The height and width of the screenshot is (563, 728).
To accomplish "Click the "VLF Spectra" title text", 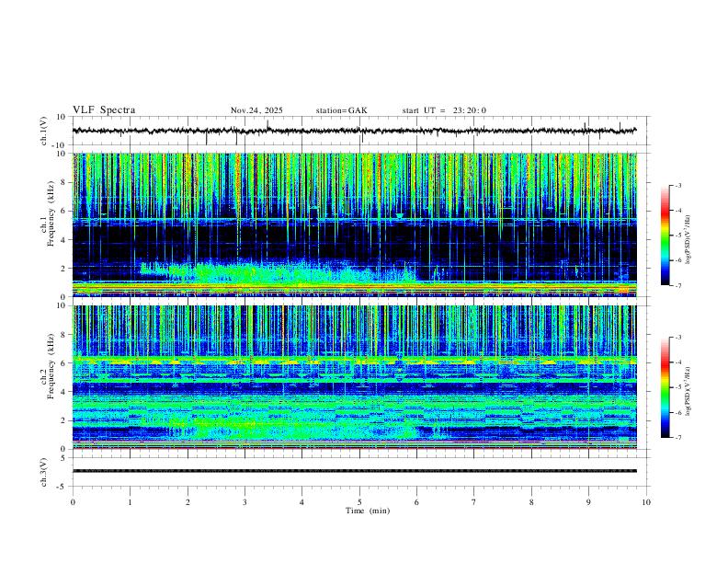I will tap(104, 110).
